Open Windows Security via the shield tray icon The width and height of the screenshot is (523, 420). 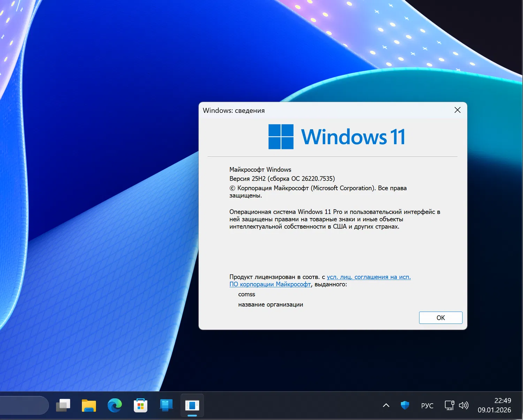point(404,405)
